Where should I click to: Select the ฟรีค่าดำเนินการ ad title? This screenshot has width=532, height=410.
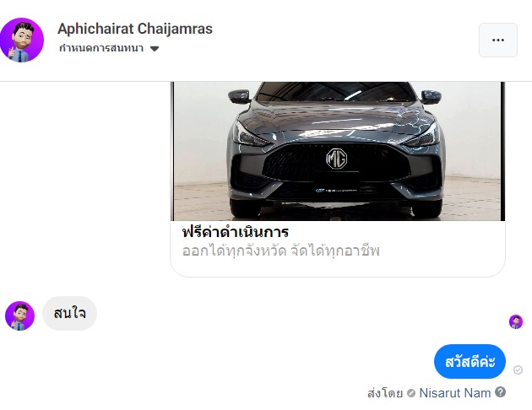tap(235, 233)
